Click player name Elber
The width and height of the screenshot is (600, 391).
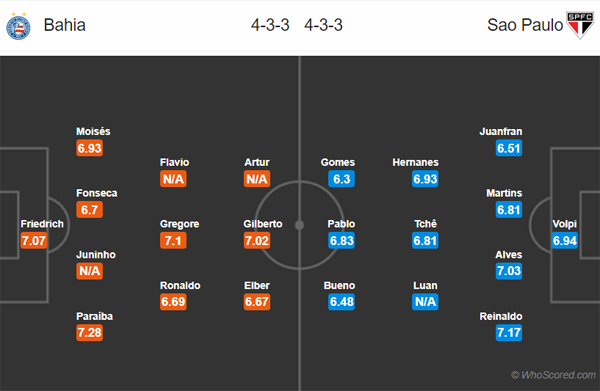coord(257,286)
